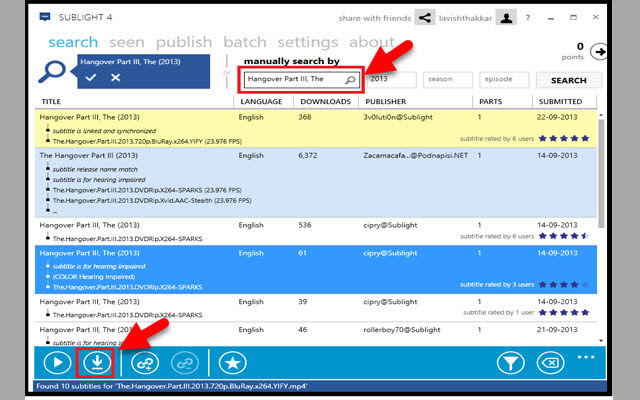
Task: Click the results list vertical scrollbar thumb
Action: tap(601, 173)
